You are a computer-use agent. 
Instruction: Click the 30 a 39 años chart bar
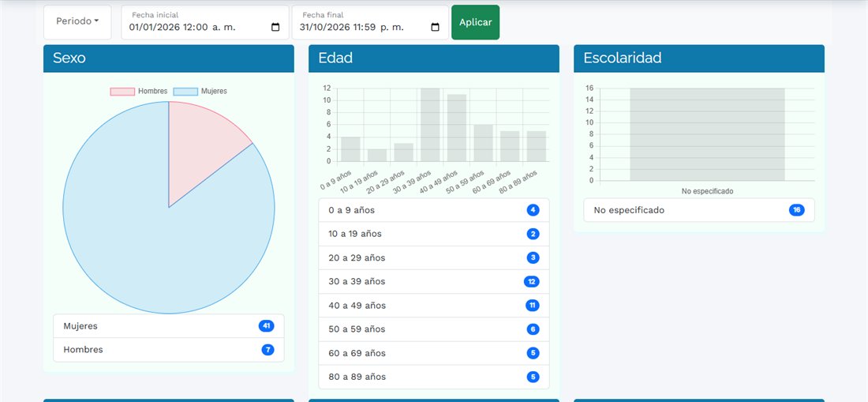coord(430,125)
